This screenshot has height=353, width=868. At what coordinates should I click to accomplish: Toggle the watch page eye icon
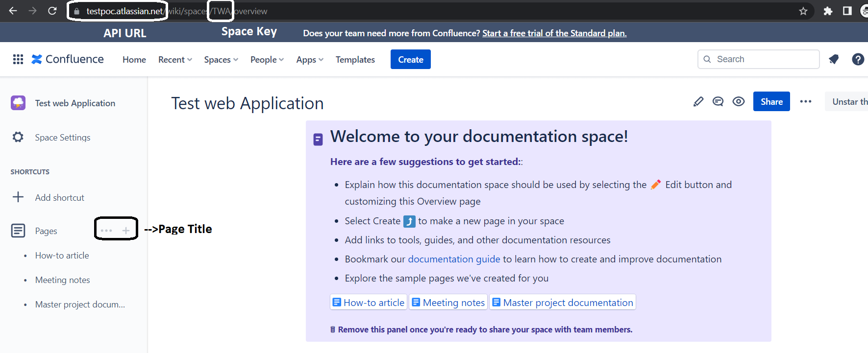pyautogui.click(x=739, y=101)
